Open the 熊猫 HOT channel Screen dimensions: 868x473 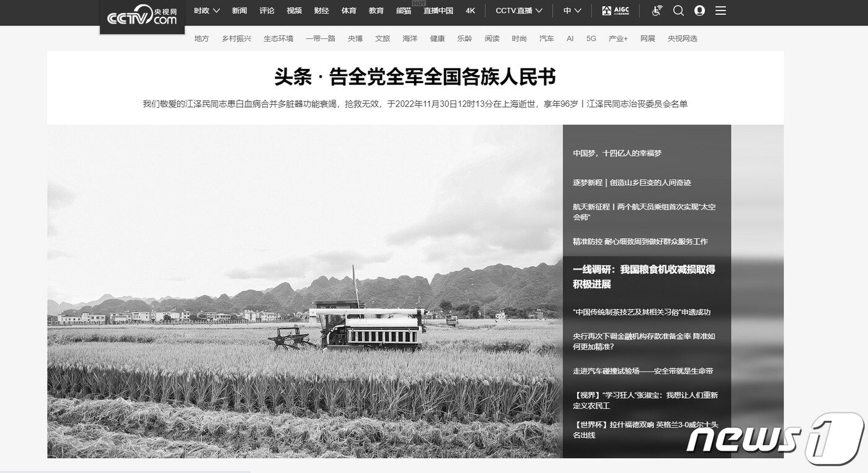pos(404,11)
